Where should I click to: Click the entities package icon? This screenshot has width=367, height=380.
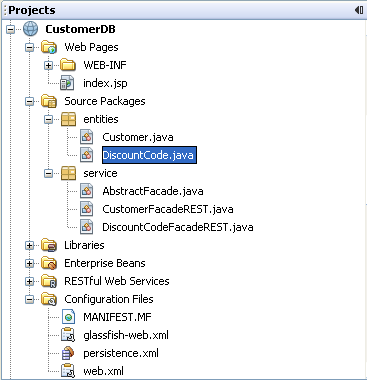[68, 119]
